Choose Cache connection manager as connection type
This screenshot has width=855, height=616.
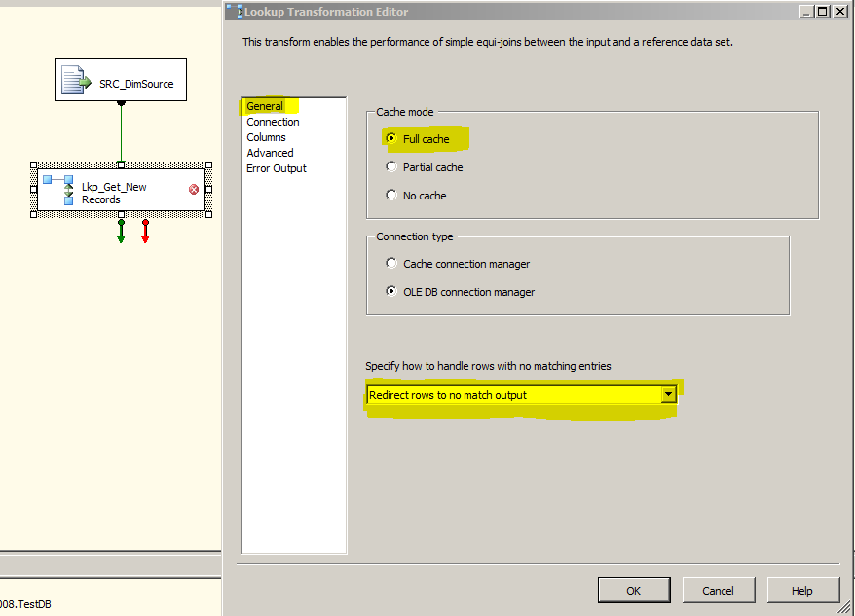coord(393,263)
